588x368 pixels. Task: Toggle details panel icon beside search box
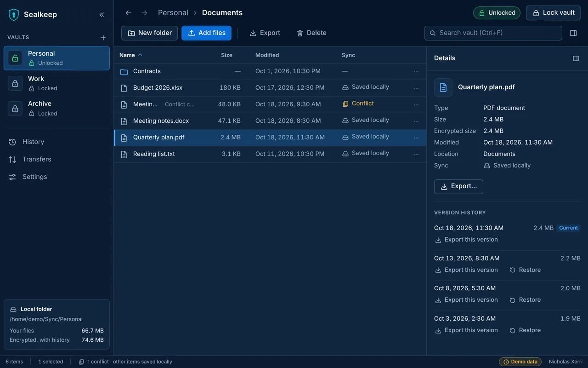573,33
